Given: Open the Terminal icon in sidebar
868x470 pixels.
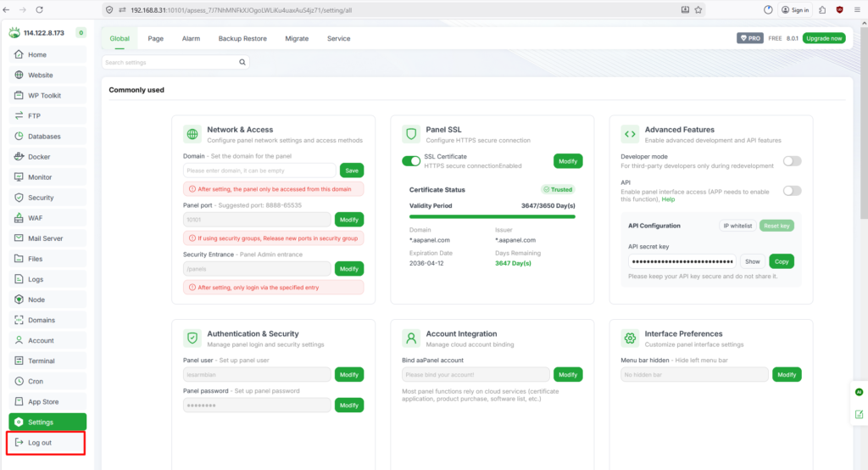Looking at the screenshot, I should pos(19,361).
